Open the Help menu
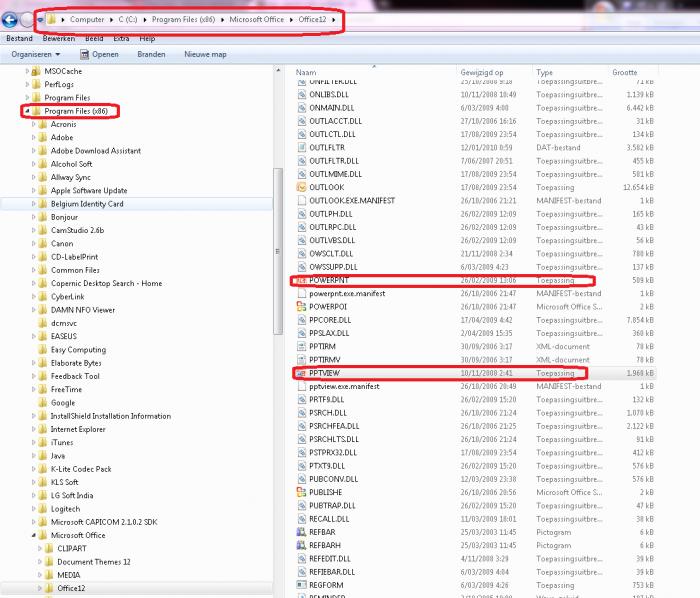700x598 pixels. 147,38
